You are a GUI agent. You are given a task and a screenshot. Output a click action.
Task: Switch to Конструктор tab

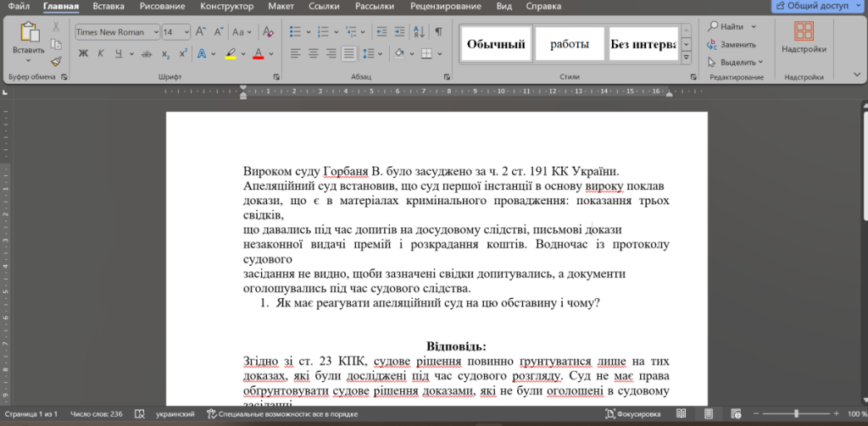[x=227, y=7]
